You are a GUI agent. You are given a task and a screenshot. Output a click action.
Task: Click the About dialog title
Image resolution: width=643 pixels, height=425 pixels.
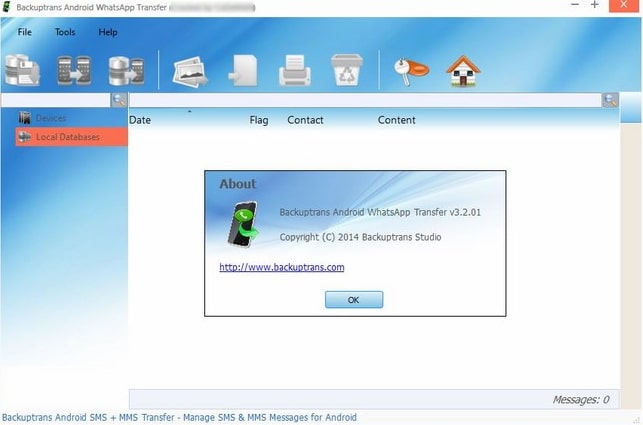237,184
